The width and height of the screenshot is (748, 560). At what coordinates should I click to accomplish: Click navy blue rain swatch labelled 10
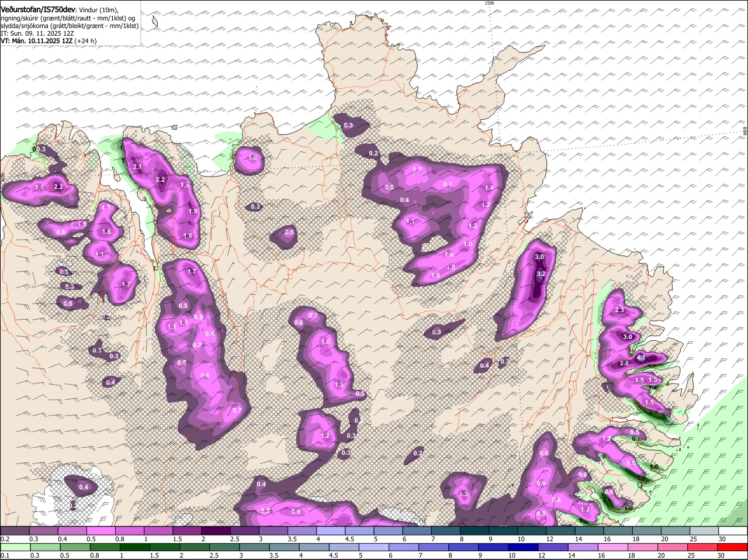[x=524, y=547]
